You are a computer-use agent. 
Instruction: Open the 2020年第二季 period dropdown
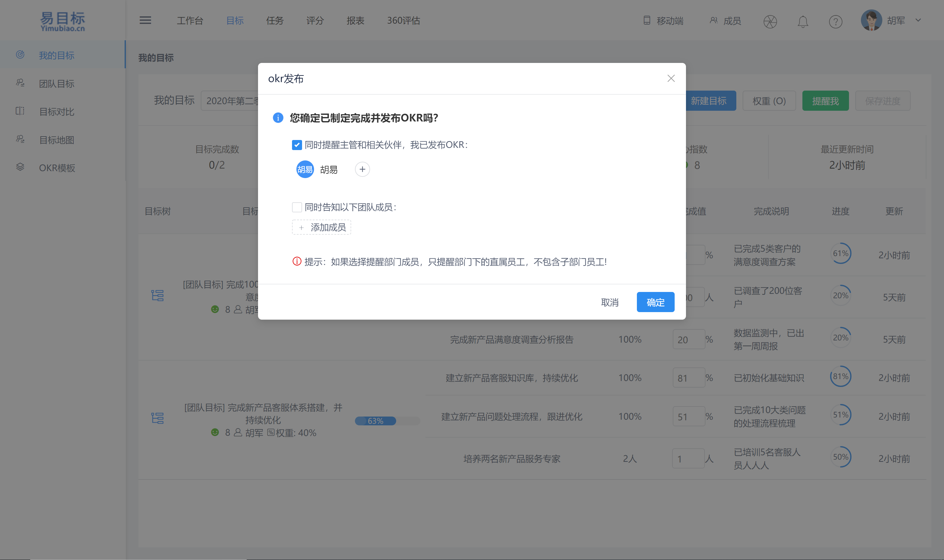pos(230,101)
